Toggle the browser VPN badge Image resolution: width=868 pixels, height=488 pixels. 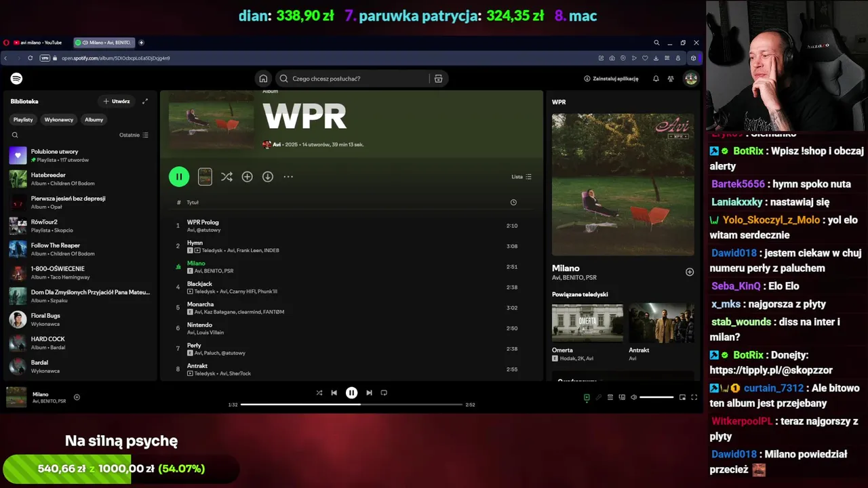(45, 58)
